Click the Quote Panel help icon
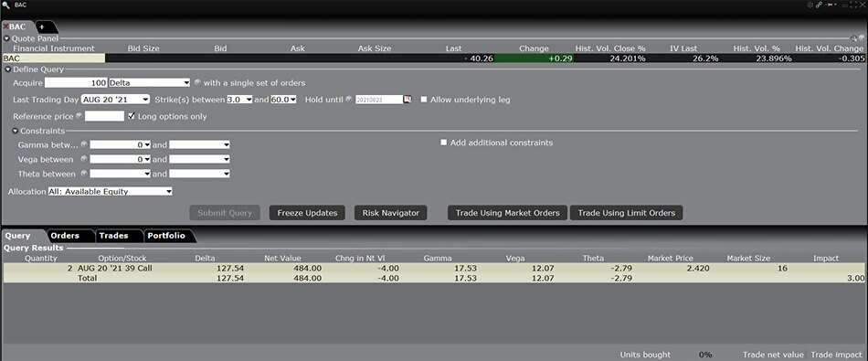This screenshot has width=868, height=361. 862,38
